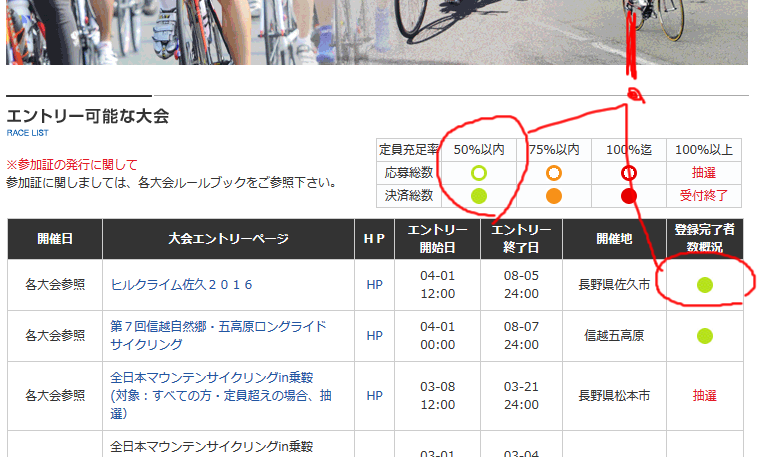Click filled green circle in 決済総数 legend
Screen dimensions: 762x457
[479, 196]
